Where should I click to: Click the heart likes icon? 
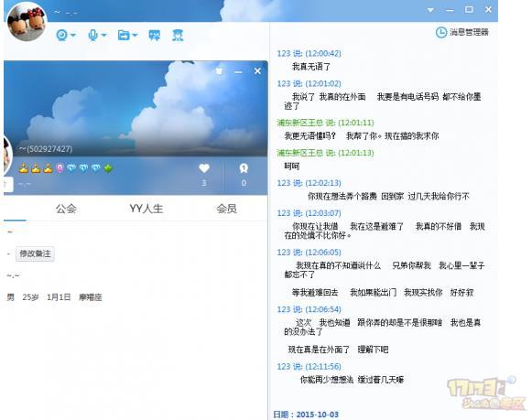(x=204, y=168)
